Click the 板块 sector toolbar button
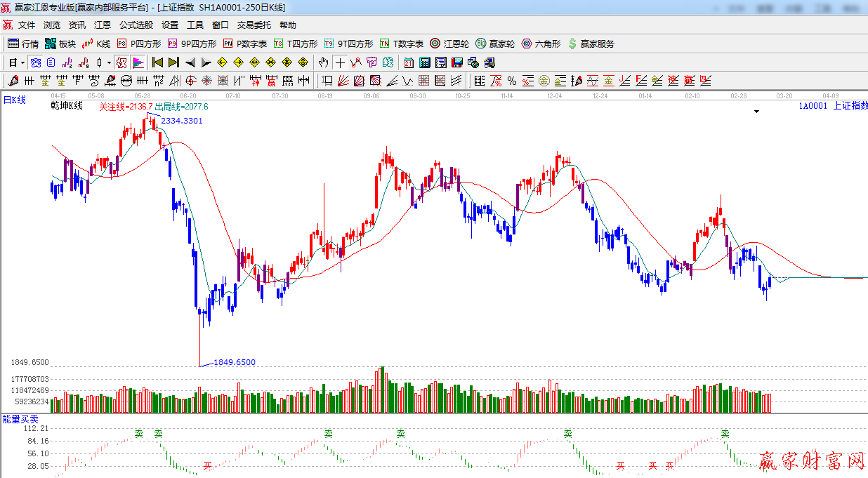Viewport: 868px width, 478px height. click(x=60, y=44)
